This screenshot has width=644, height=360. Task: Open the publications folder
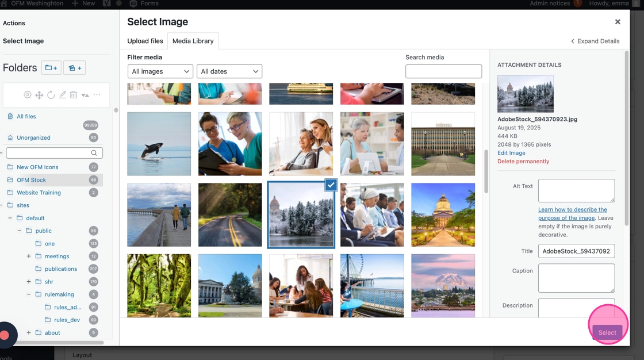61,269
